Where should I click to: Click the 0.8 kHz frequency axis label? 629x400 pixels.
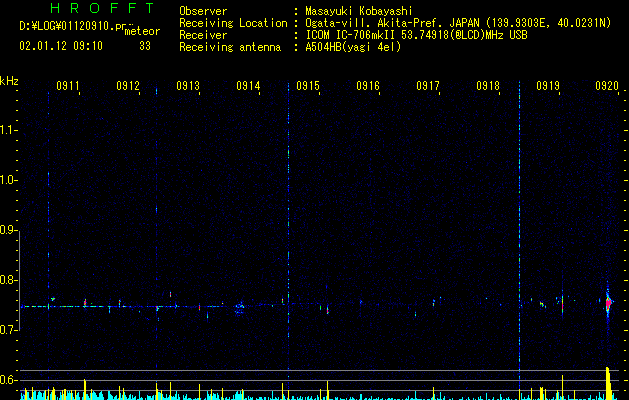9,280
